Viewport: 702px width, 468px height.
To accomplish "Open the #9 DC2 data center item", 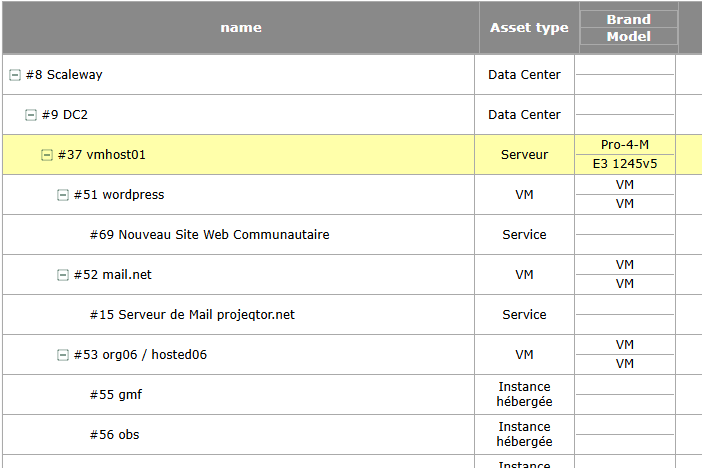I will click(x=65, y=115).
